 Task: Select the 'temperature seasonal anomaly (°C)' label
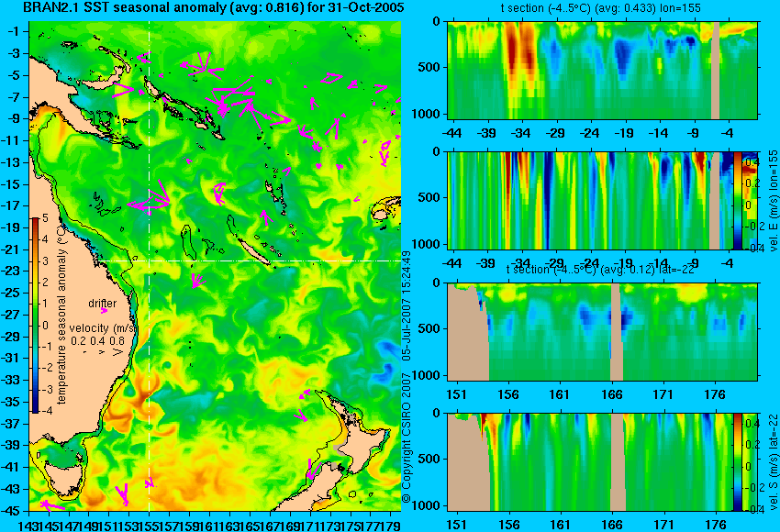pos(61,314)
